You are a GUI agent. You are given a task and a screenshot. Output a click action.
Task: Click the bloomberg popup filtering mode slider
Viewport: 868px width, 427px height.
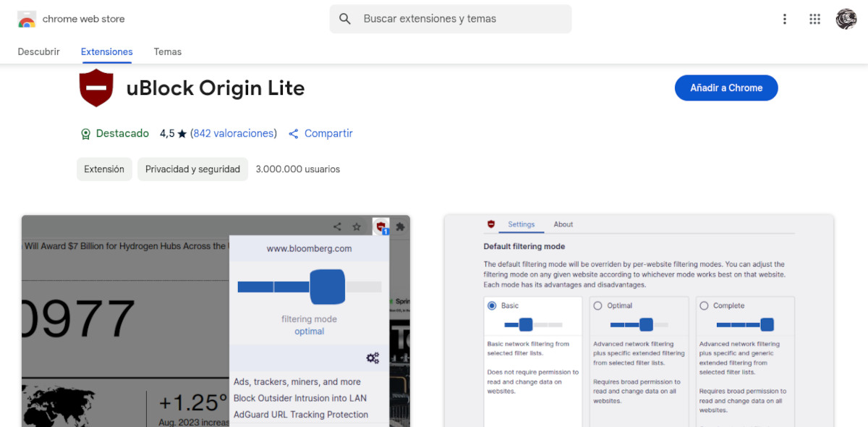310,287
